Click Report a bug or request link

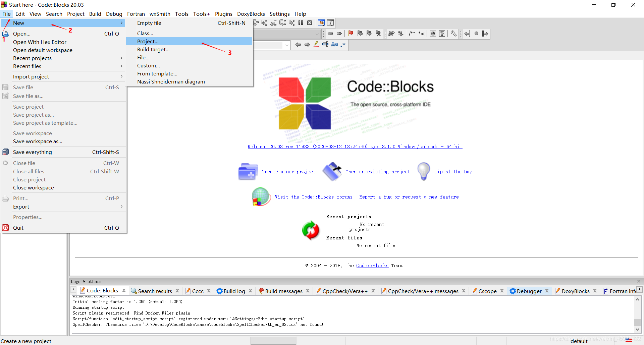coord(410,197)
